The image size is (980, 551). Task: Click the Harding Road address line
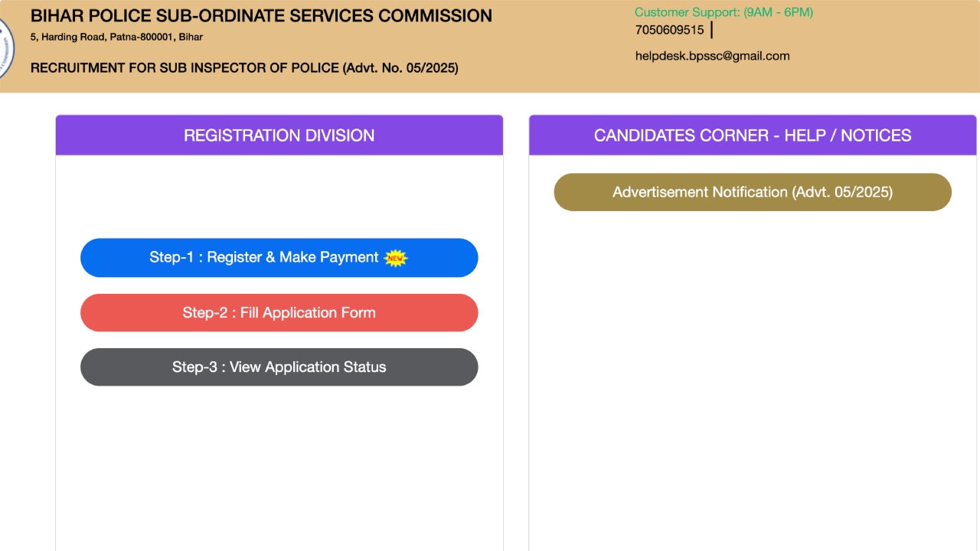116,37
